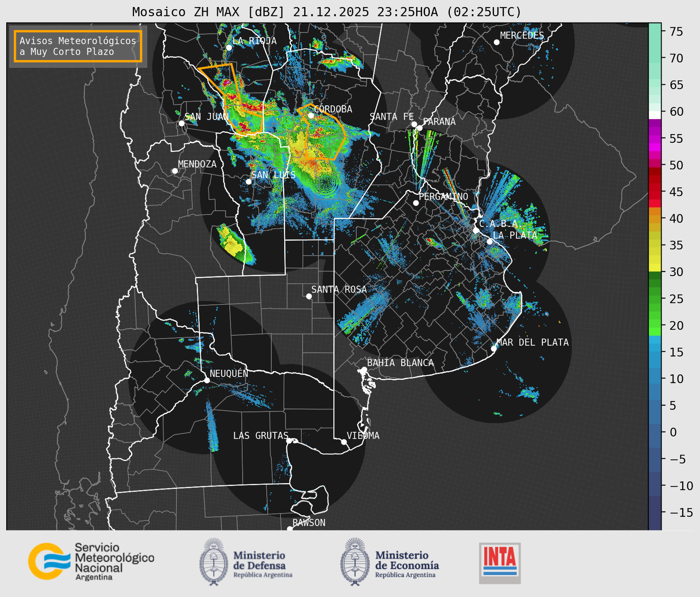Image resolution: width=700 pixels, height=597 pixels.
Task: Select the Santa Rosa city marker
Action: pyautogui.click(x=309, y=296)
